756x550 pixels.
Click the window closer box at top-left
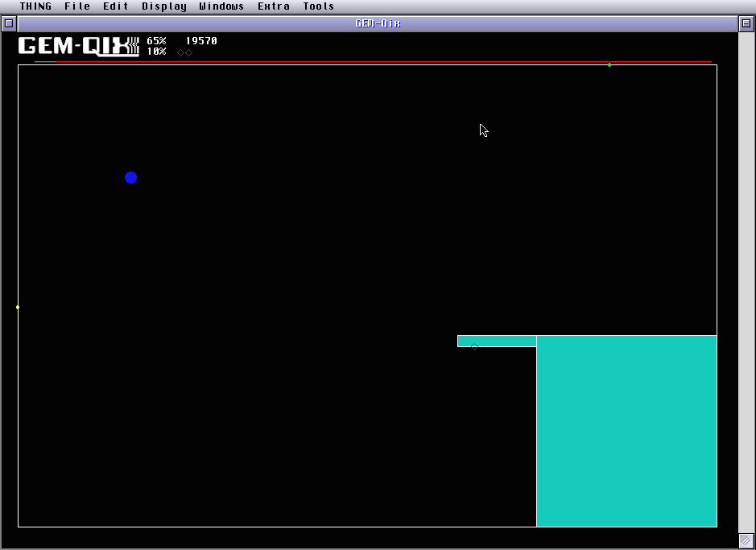point(9,23)
